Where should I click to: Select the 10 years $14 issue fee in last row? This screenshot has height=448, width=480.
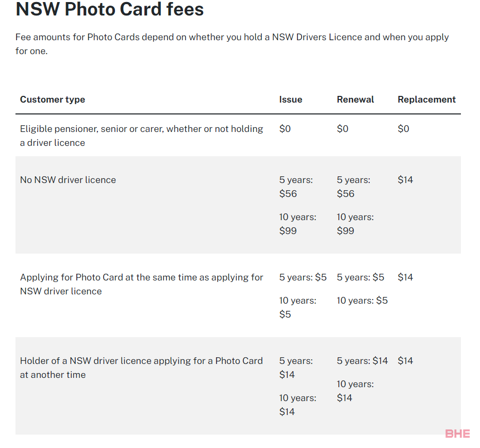(x=297, y=405)
